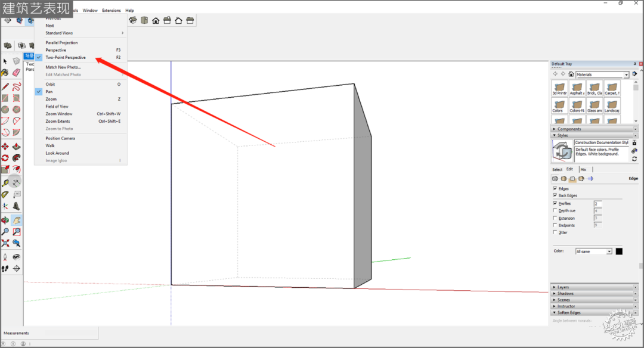This screenshot has width=644, height=348.
Task: Activate the Move tool
Action: tap(5, 147)
